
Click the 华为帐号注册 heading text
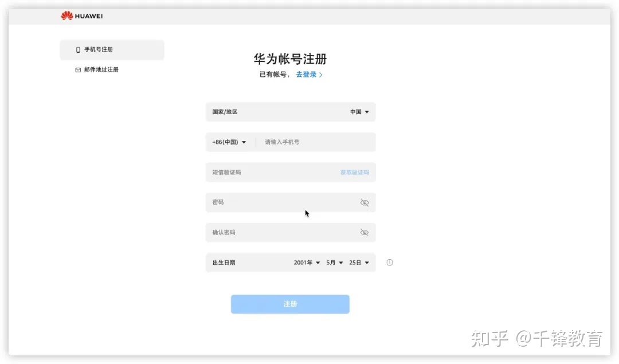290,59
